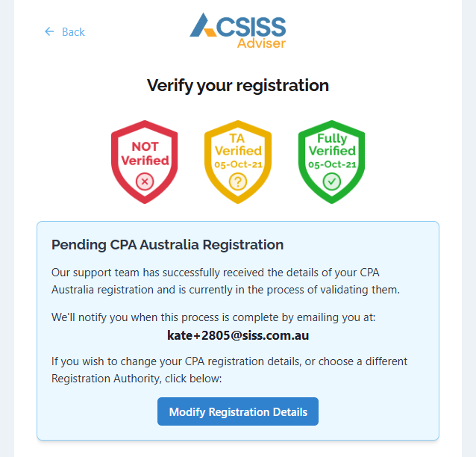Click the orange Adviser logo text
The image size is (476, 457).
click(x=261, y=43)
